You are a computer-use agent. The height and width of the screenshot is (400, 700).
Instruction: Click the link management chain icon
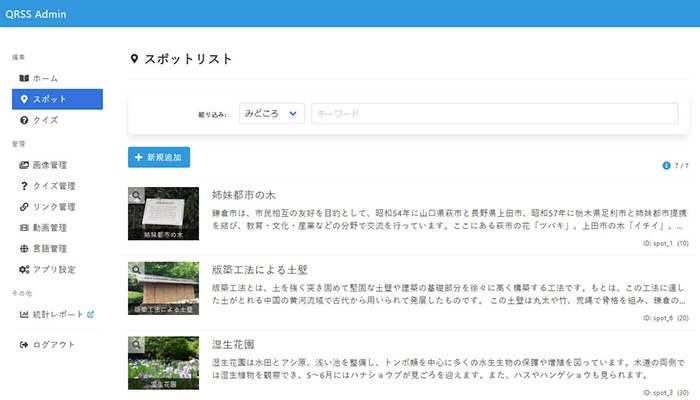24,207
